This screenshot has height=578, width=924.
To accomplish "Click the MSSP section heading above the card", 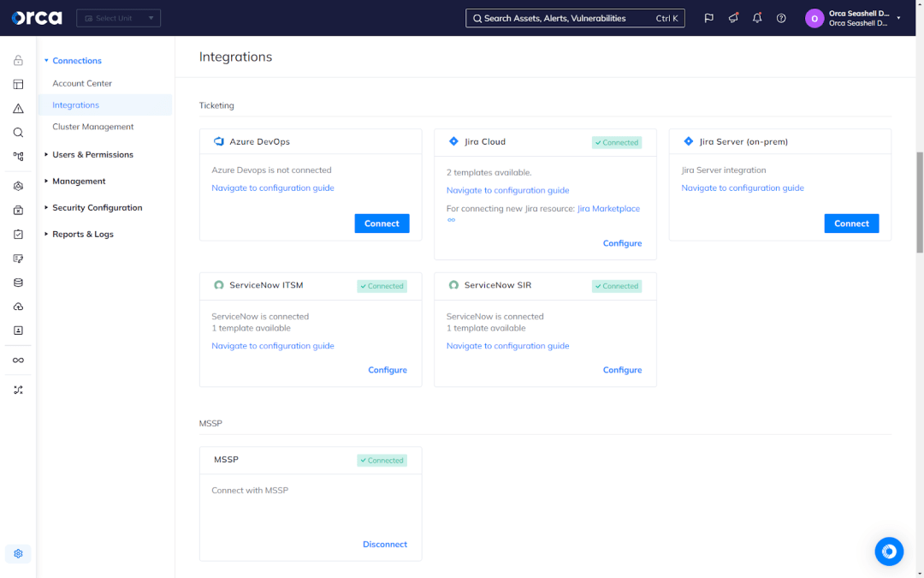I will (210, 424).
